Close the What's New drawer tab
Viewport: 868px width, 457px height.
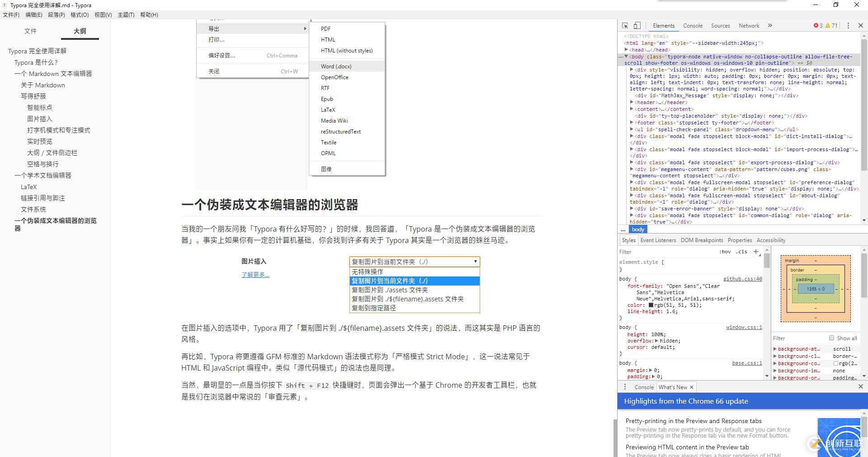(692, 387)
